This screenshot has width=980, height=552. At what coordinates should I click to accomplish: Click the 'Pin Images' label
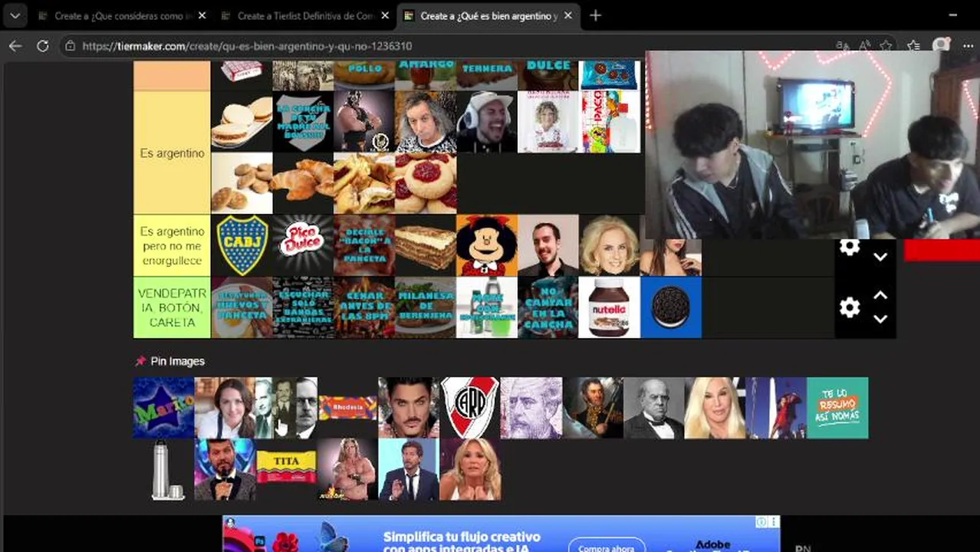[x=177, y=361]
